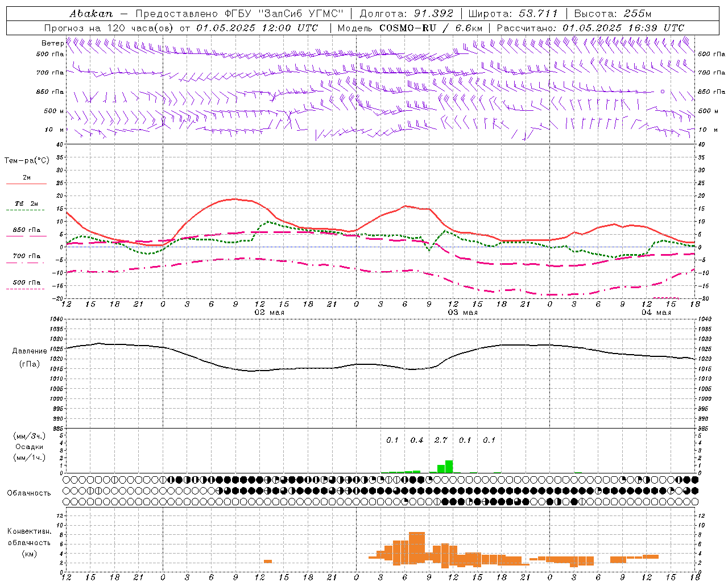Click the 'Конвективн.' convective cloud label
728x582 pixels.
coord(29,531)
